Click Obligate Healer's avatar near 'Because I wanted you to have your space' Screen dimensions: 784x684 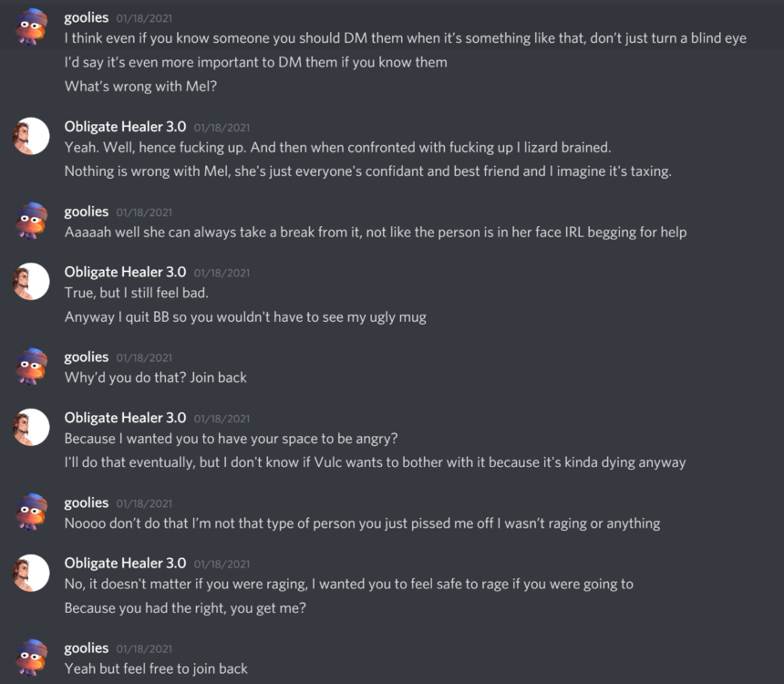[31, 426]
